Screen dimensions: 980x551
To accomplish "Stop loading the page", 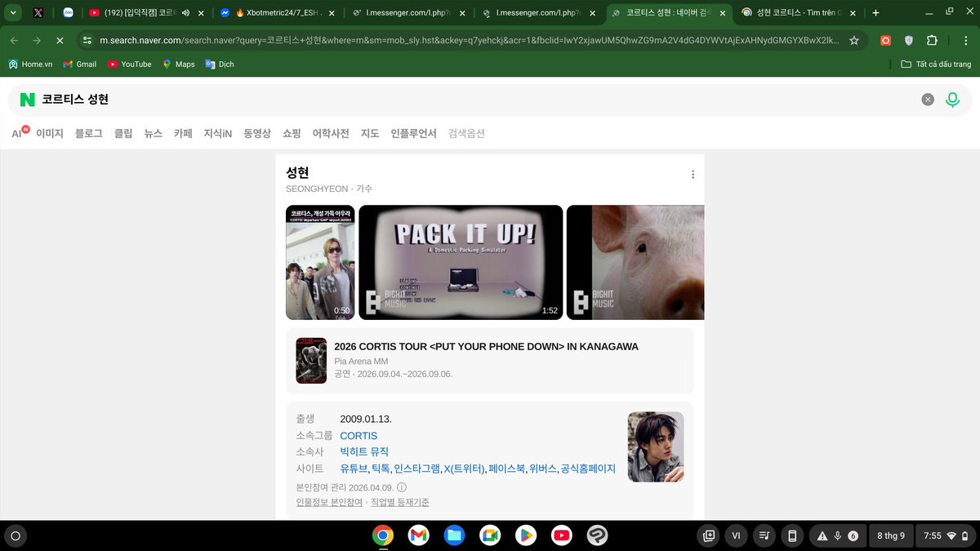I will pos(59,40).
